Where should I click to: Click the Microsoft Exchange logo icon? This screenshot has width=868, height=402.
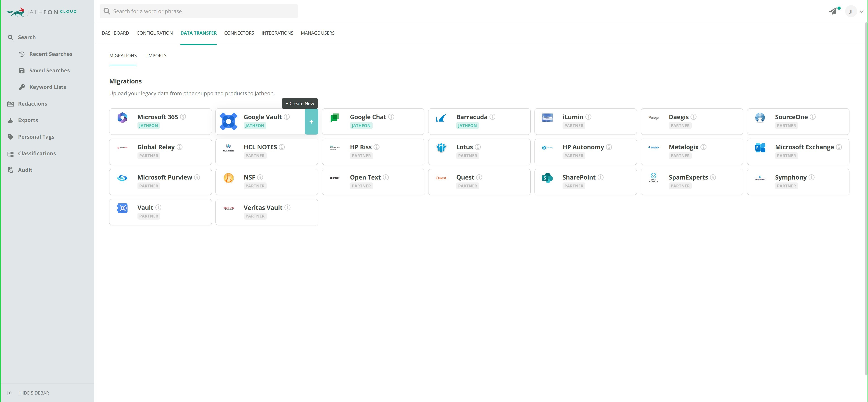[x=760, y=148]
